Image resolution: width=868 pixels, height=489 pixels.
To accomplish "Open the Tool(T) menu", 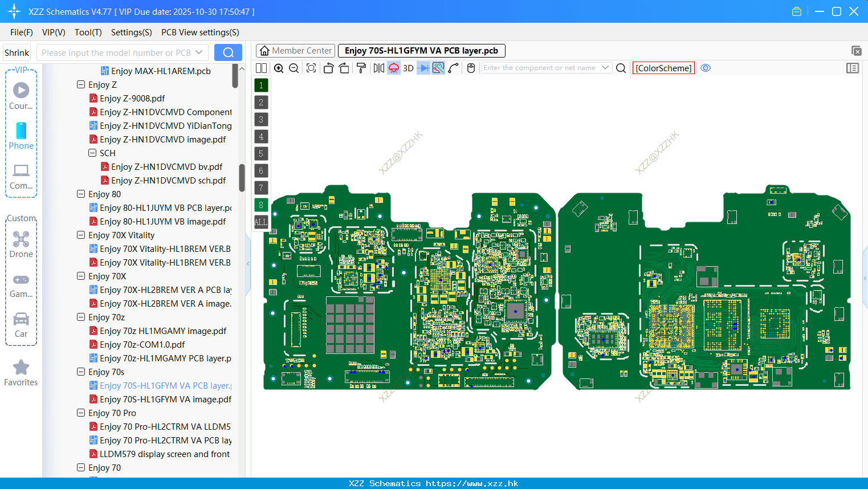I will click(x=88, y=32).
